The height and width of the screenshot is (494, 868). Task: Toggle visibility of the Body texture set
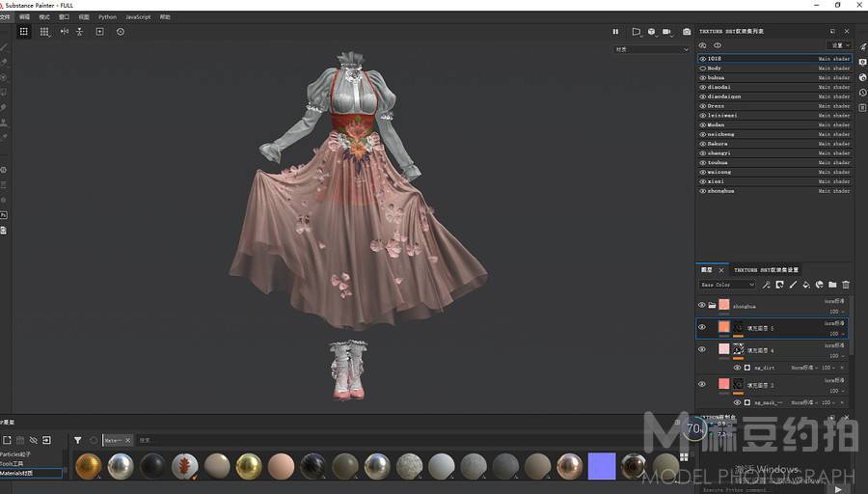click(x=702, y=69)
